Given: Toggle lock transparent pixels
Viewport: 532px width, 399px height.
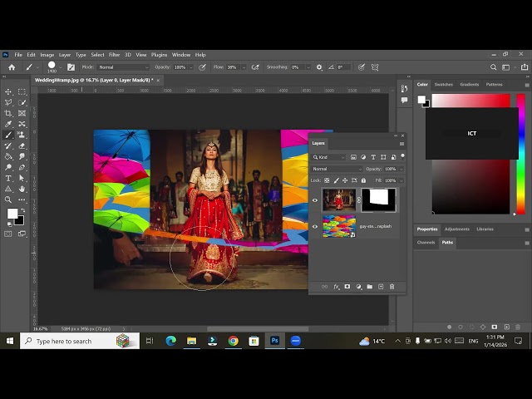Looking at the screenshot, I should pyautogui.click(x=327, y=180).
